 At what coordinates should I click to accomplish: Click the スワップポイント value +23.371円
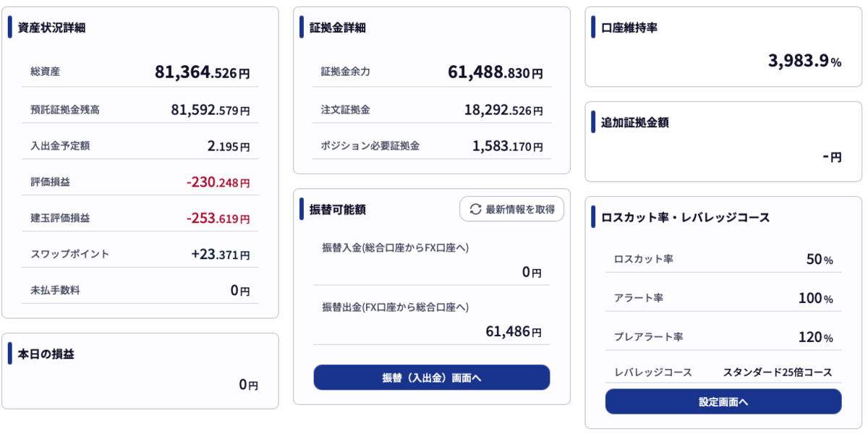[x=221, y=255]
